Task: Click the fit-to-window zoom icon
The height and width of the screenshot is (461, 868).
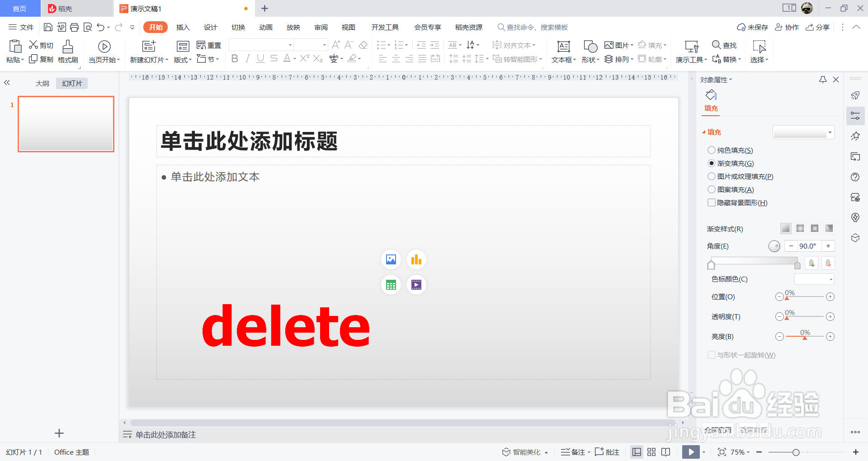Action: point(722,452)
